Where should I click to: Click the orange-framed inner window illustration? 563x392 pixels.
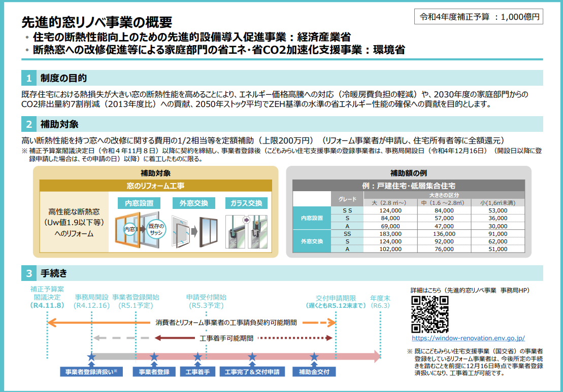[x=127, y=231]
